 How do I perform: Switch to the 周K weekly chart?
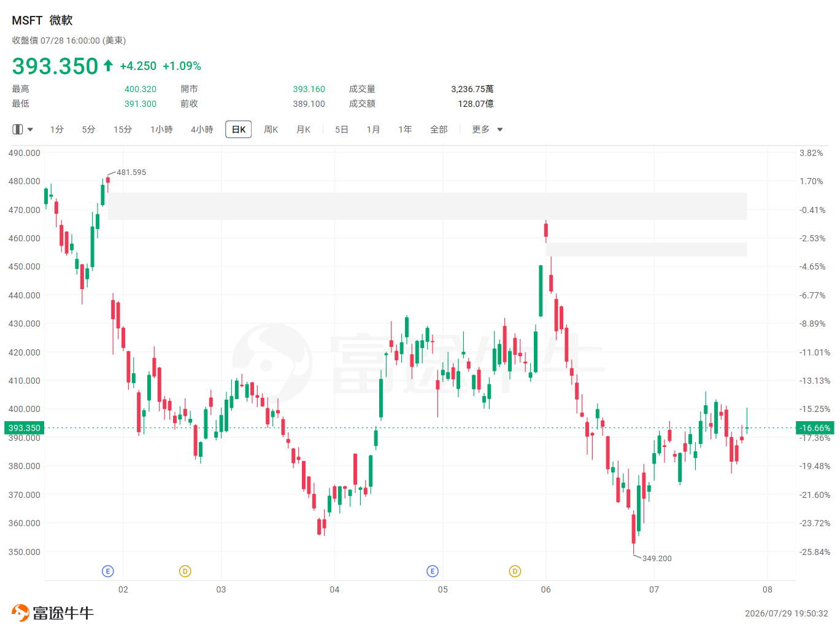(x=271, y=130)
